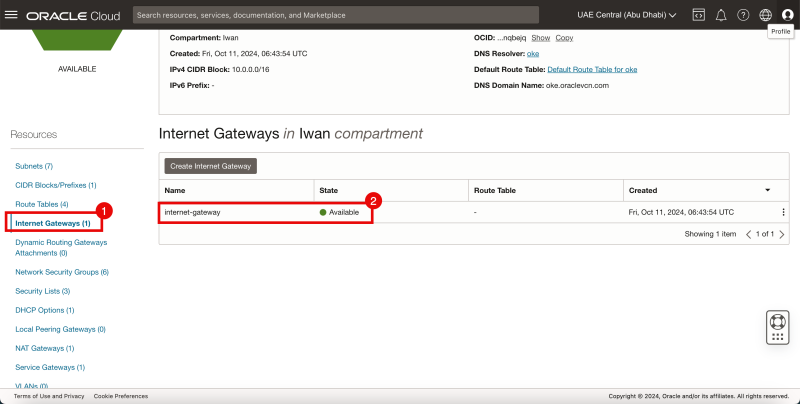Open Network Security Groups (6) resource

pos(62,272)
